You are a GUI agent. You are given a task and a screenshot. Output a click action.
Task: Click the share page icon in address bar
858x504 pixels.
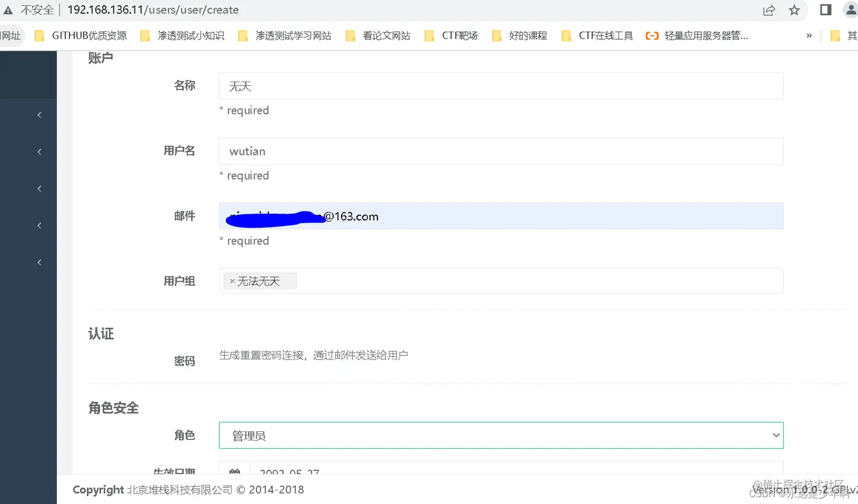[769, 10]
